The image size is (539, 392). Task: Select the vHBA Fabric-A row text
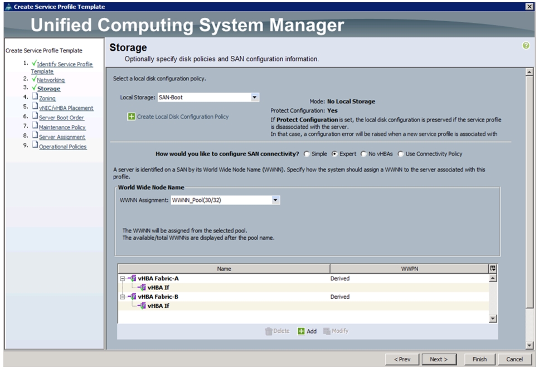click(x=158, y=278)
